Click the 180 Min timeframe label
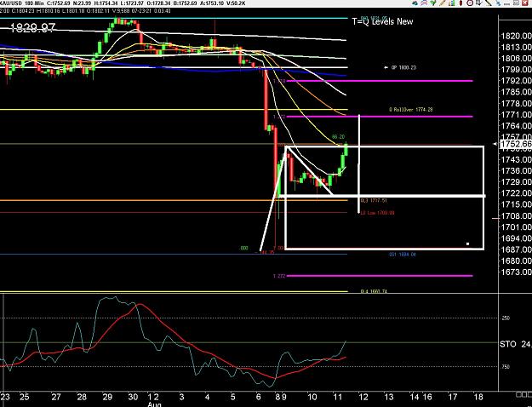The image size is (532, 407). 34,3
